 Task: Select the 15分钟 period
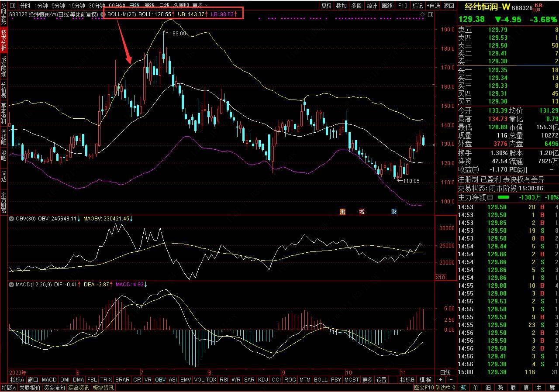(x=77, y=6)
